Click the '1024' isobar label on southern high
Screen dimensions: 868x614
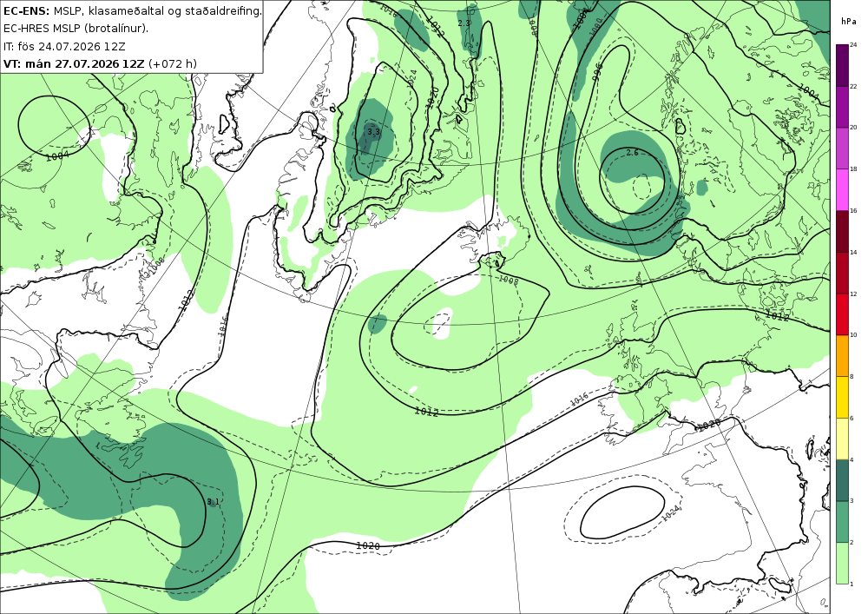[671, 512]
